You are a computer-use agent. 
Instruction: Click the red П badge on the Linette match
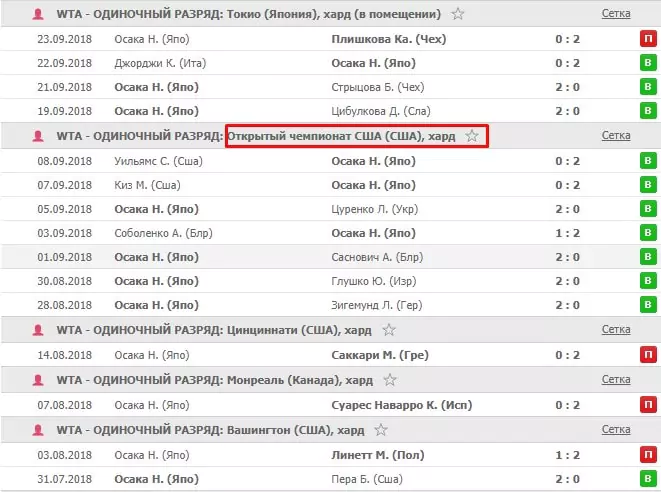coord(648,455)
